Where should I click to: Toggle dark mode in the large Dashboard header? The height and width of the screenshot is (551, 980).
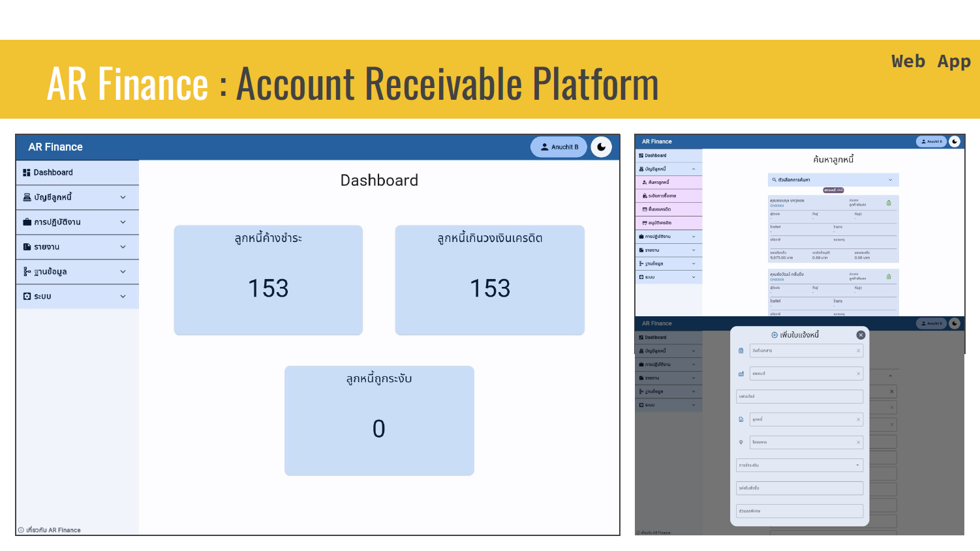pos(601,147)
